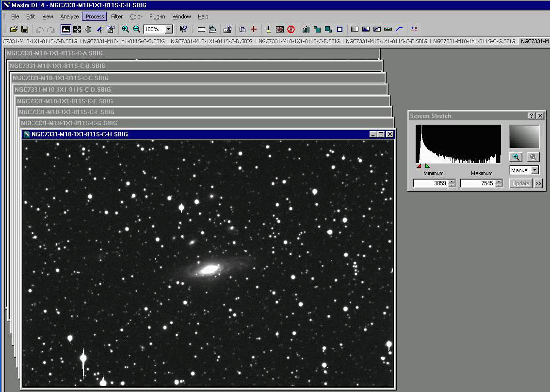Viewport: 550px width, 392px height.
Task: Open the Plug-in menu
Action: [x=157, y=16]
